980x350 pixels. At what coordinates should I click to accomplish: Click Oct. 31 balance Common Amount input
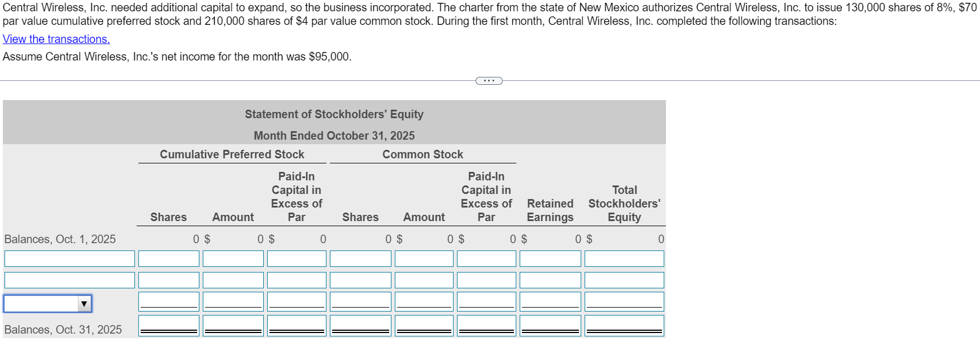424,326
